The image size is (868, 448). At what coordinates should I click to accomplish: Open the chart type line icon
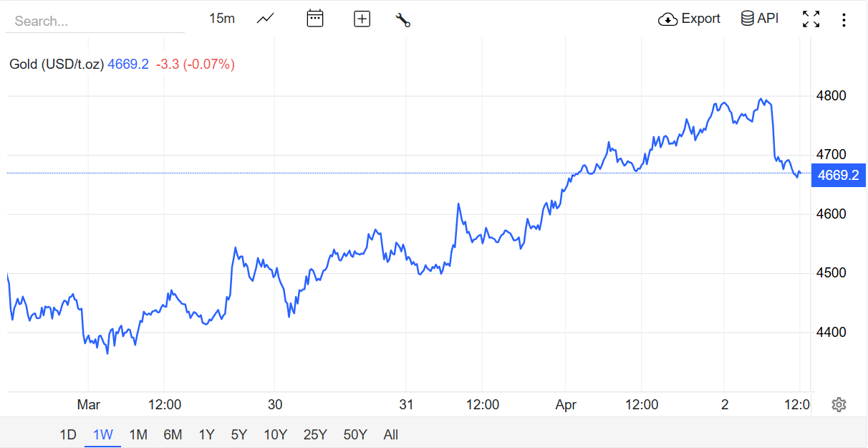(265, 19)
